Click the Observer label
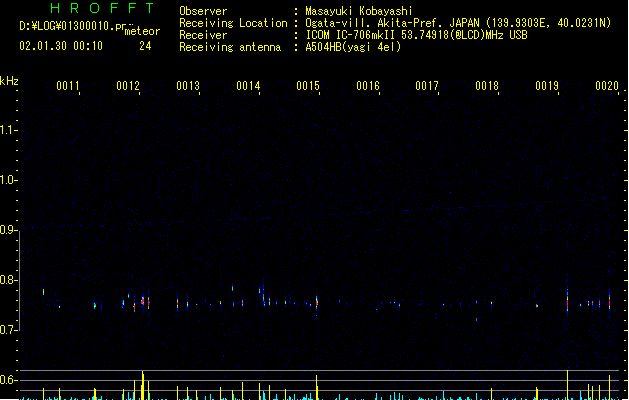Screen dimensions: 629x400 (x=203, y=11)
